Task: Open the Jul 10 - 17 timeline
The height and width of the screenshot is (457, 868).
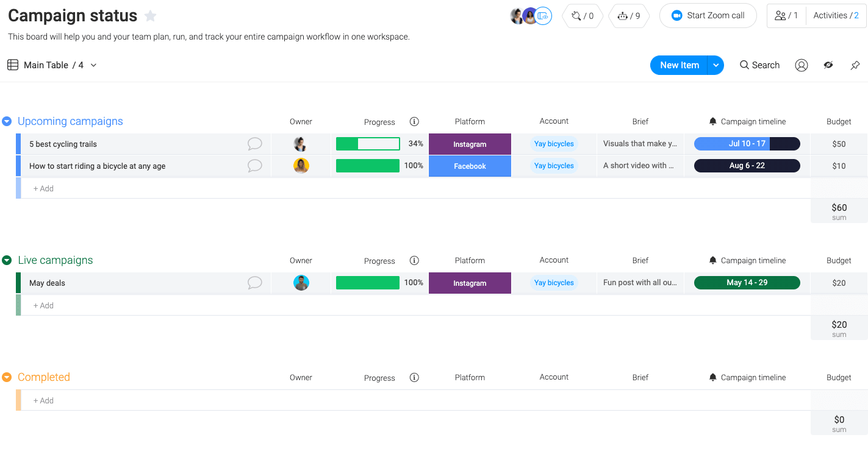Action: 747,144
